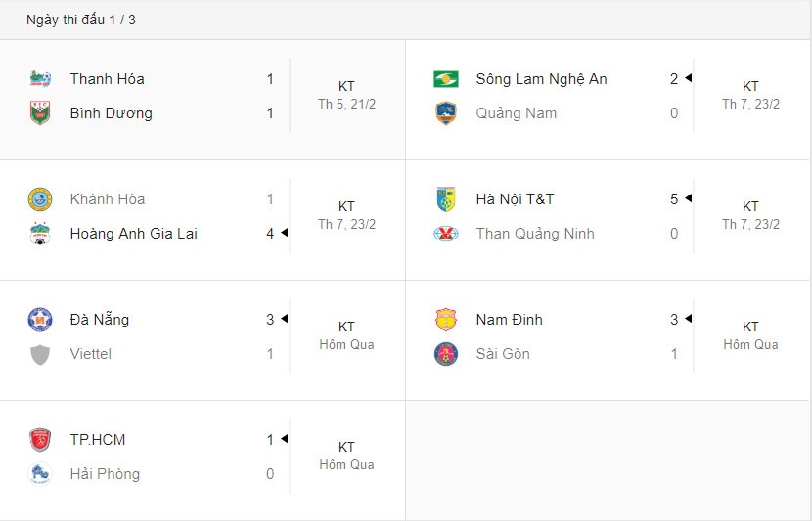Click the Thanh Hóa team logo
Screen dimensions: 812x521
tap(40, 79)
